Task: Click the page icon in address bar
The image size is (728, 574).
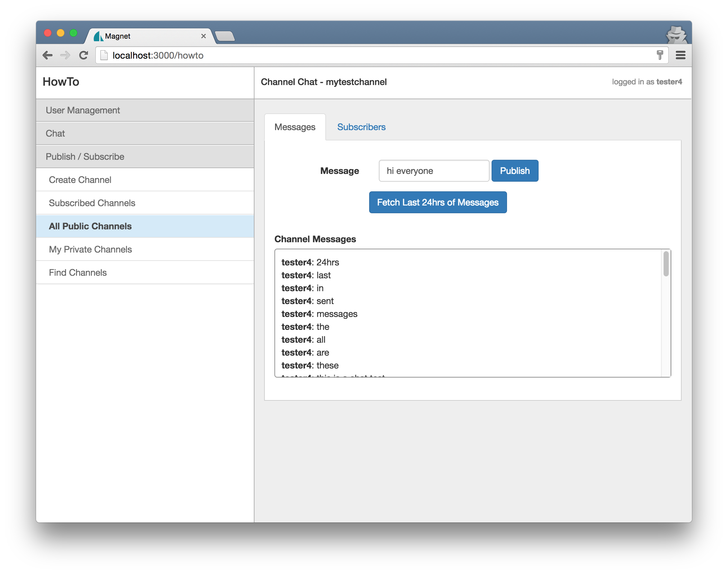Action: tap(104, 55)
